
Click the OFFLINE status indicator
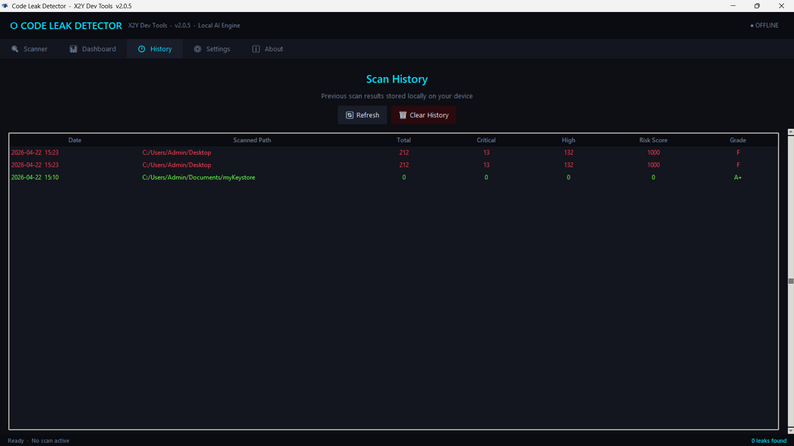coord(764,25)
